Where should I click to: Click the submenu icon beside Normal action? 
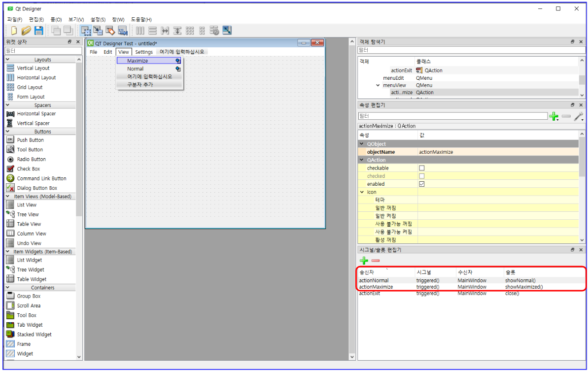178,69
